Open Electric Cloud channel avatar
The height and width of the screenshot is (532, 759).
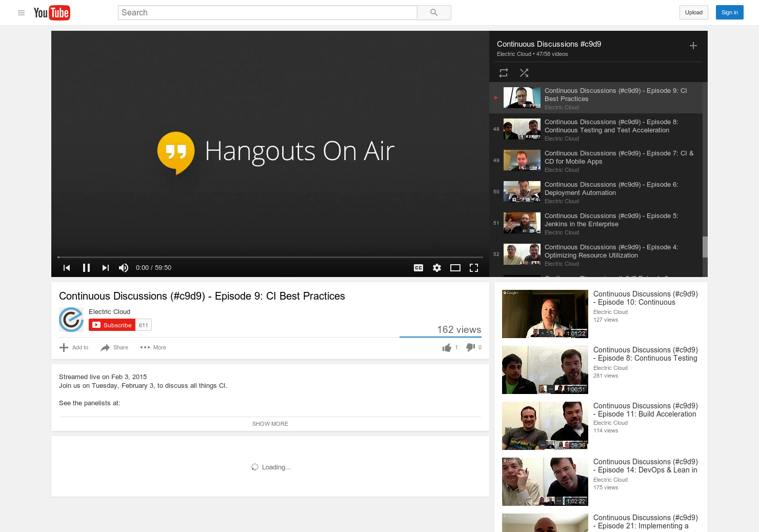[x=71, y=320]
